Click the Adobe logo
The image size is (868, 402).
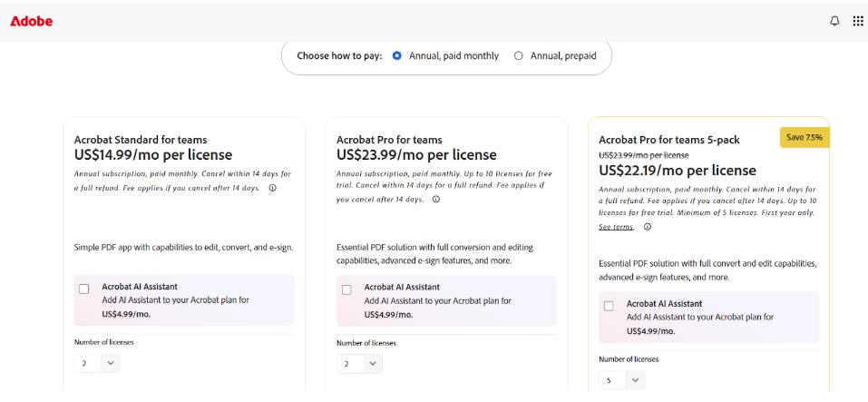pyautogui.click(x=31, y=22)
